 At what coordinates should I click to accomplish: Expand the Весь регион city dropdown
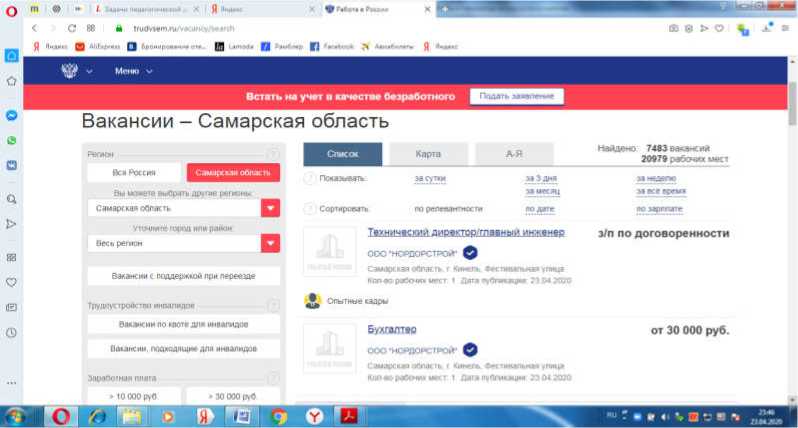pyautogui.click(x=270, y=243)
